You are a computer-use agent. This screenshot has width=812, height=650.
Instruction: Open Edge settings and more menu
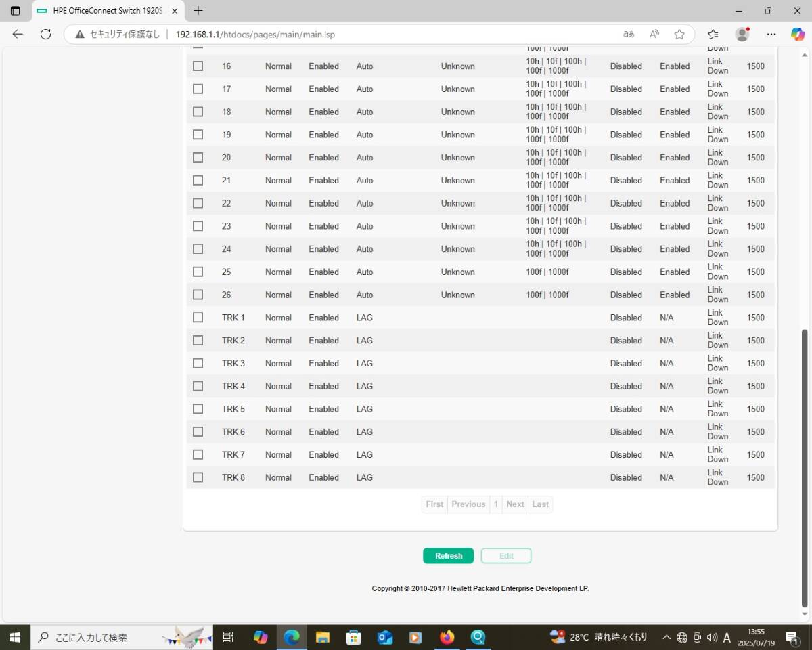tap(771, 34)
